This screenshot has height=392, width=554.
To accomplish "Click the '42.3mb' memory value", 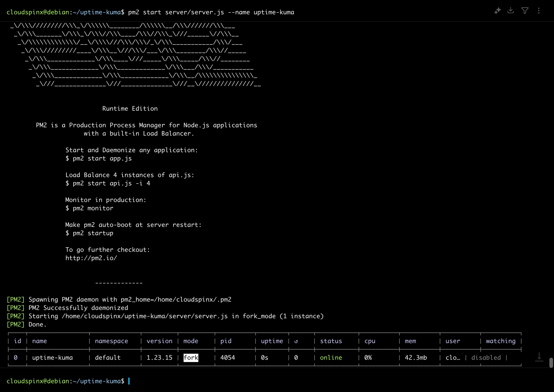I will point(416,357).
